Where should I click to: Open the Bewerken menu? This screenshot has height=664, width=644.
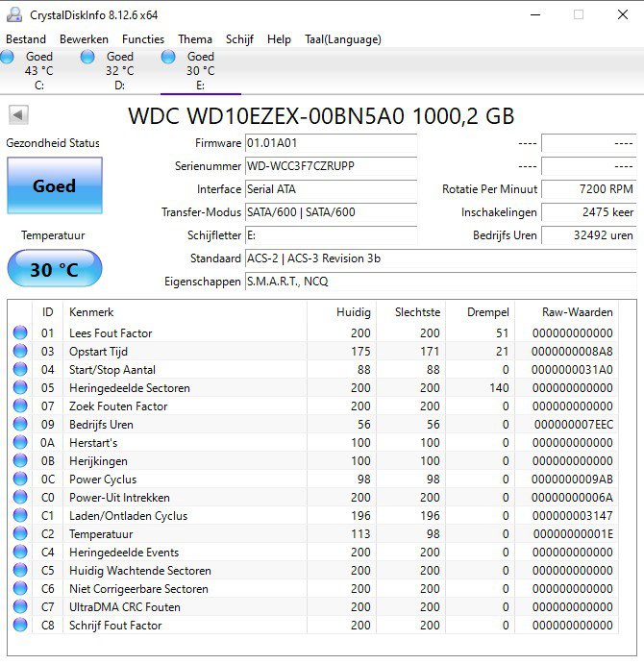click(x=84, y=39)
